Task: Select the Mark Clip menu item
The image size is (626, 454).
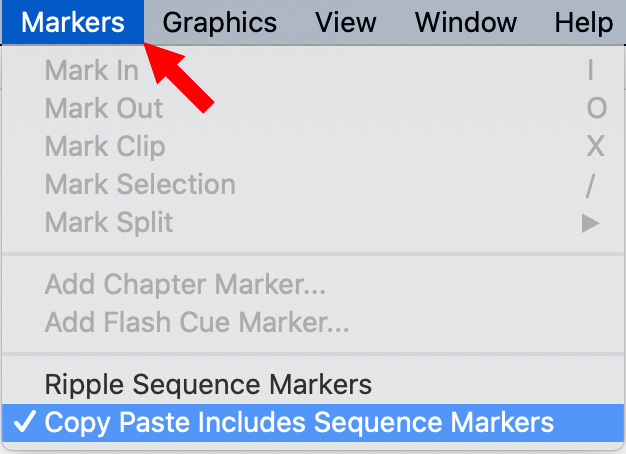Action: (105, 147)
